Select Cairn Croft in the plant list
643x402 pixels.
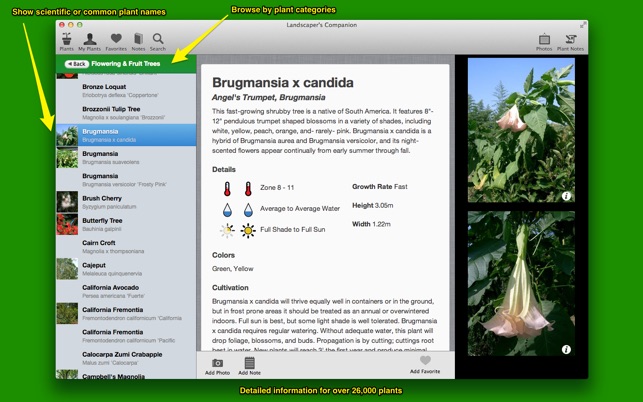click(126, 247)
